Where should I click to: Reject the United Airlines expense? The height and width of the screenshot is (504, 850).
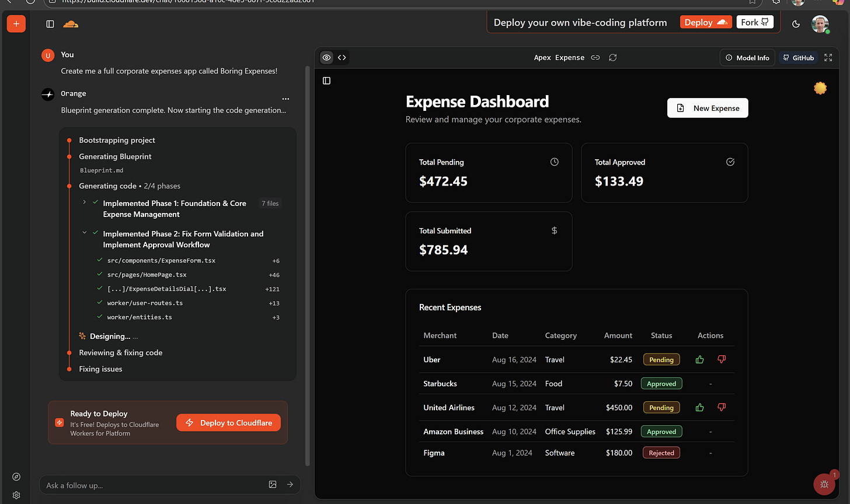coord(722,407)
